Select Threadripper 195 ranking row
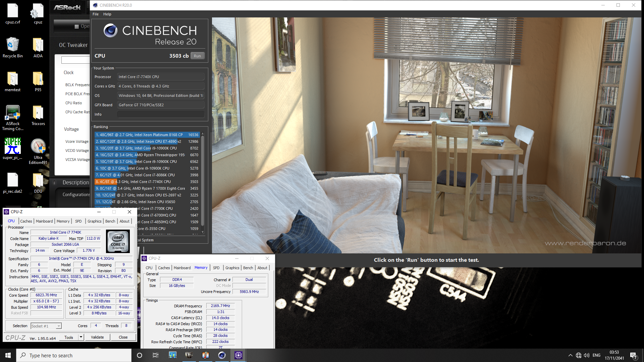644x362 pixels. coord(147,155)
